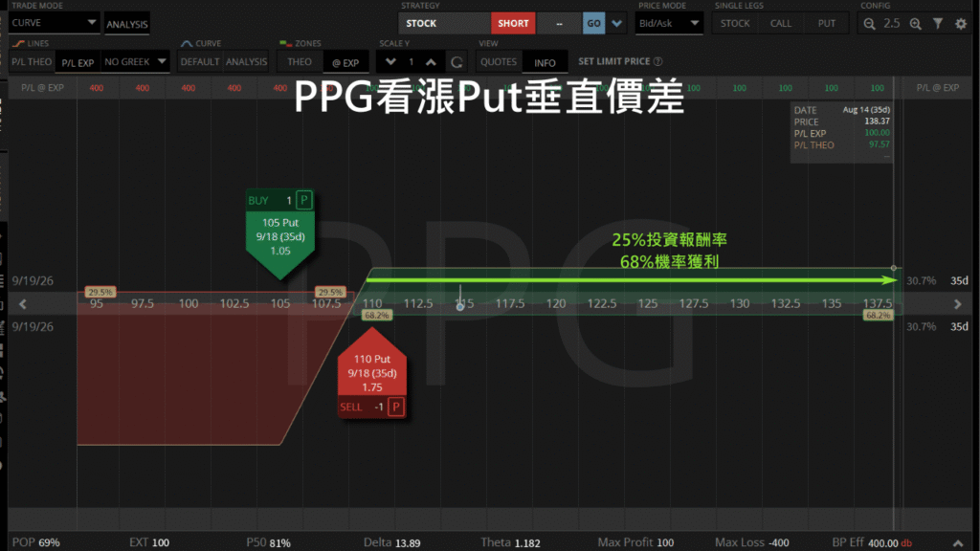Viewport: 980px width, 551px height.
Task: Open the Bid/Ask price mode dropdown
Action: pos(669,23)
